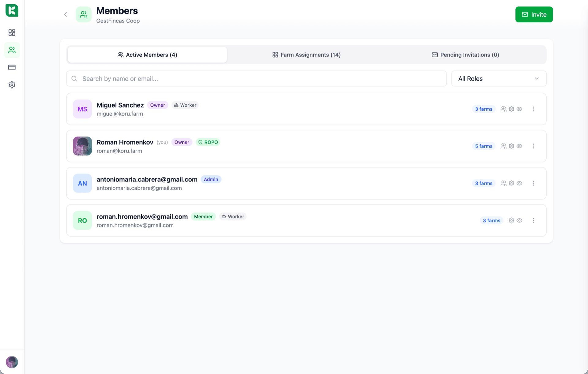The image size is (588, 374).
Task: Toggle the eye icon for antoniomaria.cabrera
Action: [519, 183]
